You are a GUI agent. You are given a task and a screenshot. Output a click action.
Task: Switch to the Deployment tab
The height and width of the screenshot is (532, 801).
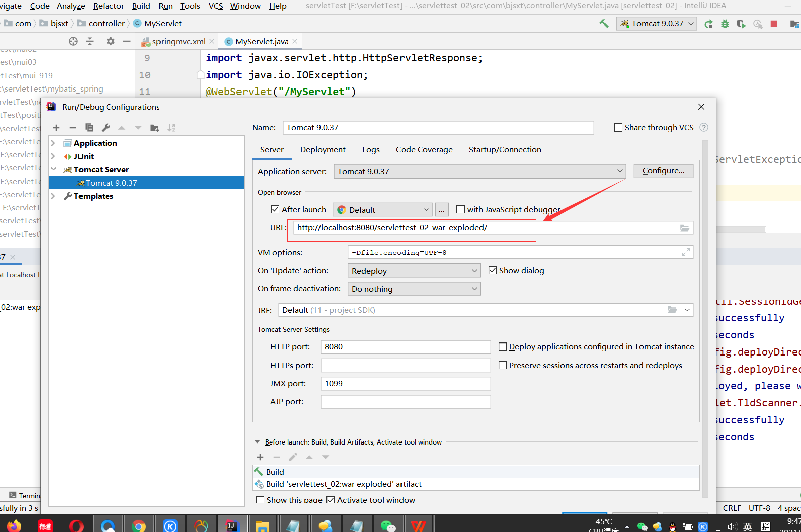click(323, 150)
